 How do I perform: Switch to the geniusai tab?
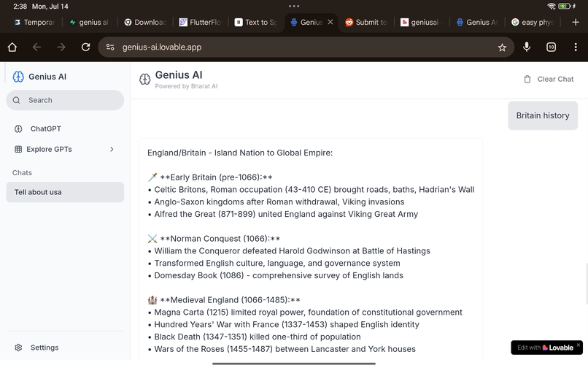click(x=422, y=22)
